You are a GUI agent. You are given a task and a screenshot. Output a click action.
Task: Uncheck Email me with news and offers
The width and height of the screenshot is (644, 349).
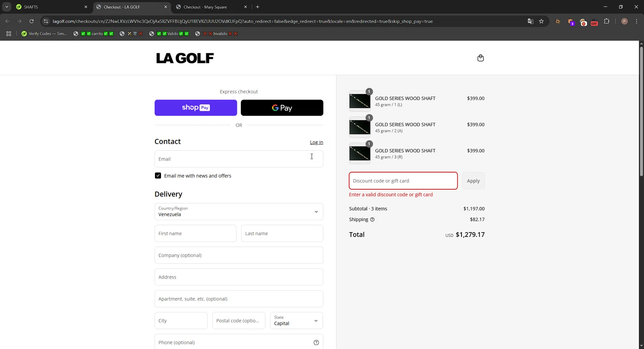pos(158,176)
